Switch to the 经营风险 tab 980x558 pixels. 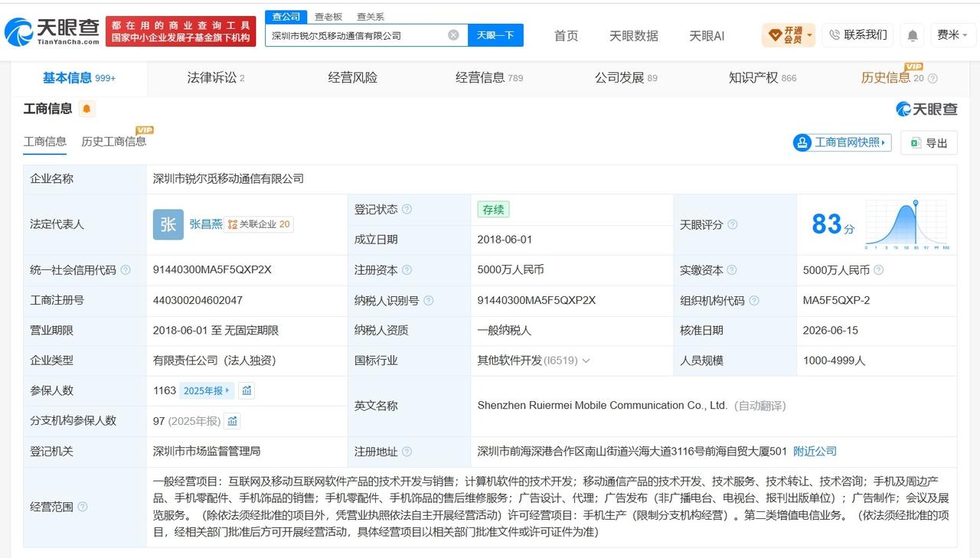click(x=352, y=77)
